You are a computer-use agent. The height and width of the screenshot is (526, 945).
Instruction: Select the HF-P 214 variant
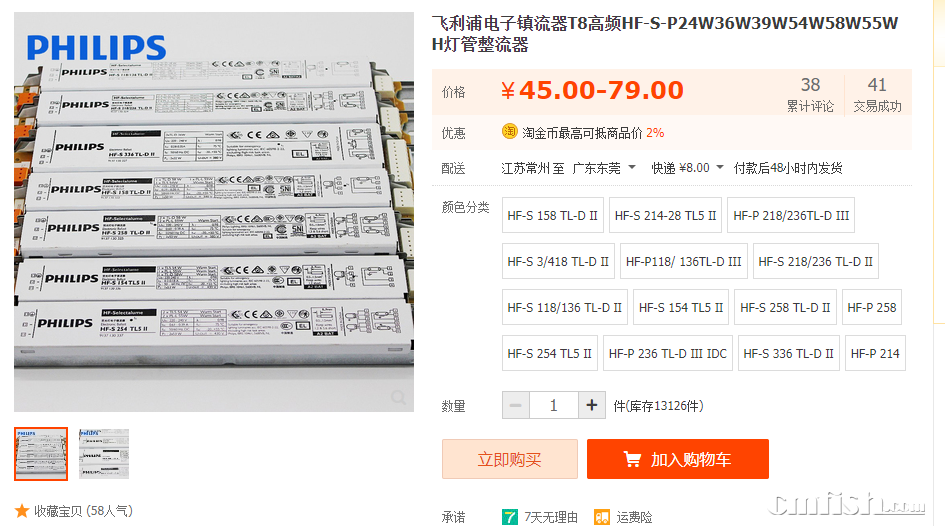(x=875, y=353)
